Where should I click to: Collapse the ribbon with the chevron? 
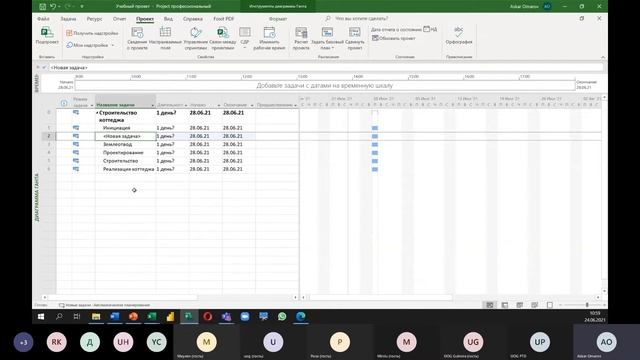tap(603, 57)
